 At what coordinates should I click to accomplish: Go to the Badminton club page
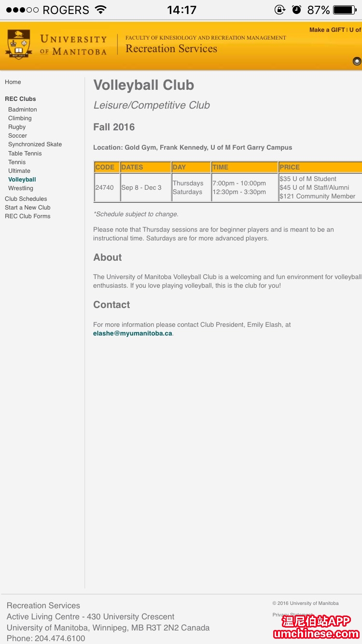[23, 110]
